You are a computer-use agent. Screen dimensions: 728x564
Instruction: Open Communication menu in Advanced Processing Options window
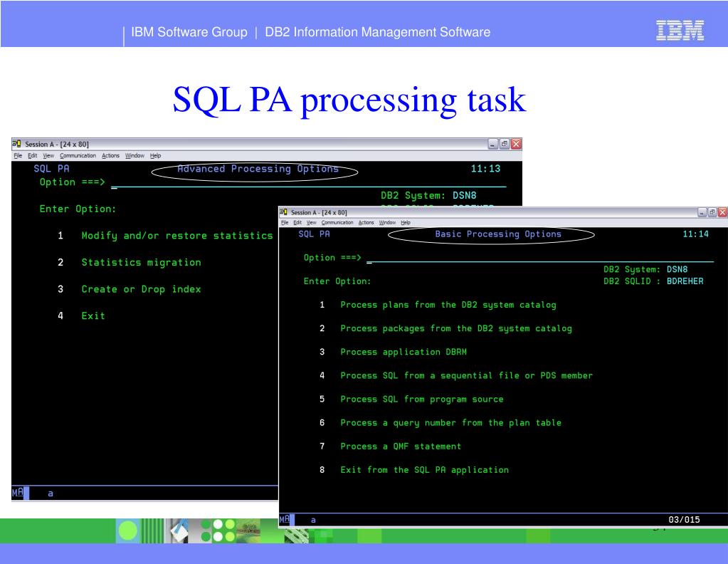click(78, 156)
